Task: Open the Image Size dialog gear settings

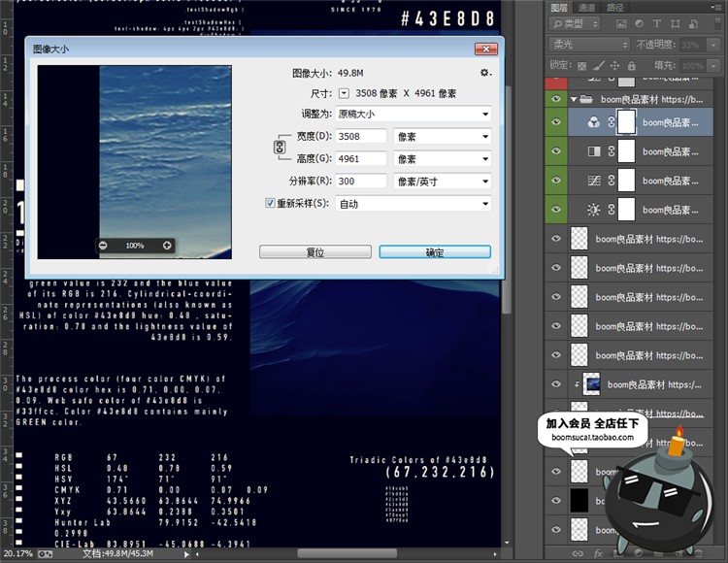Action: [485, 73]
